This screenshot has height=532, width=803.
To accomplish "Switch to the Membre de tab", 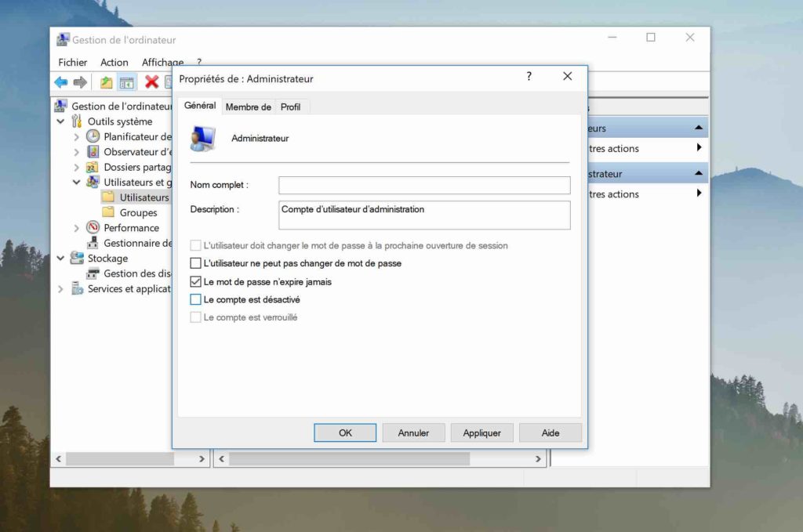I will [x=248, y=106].
